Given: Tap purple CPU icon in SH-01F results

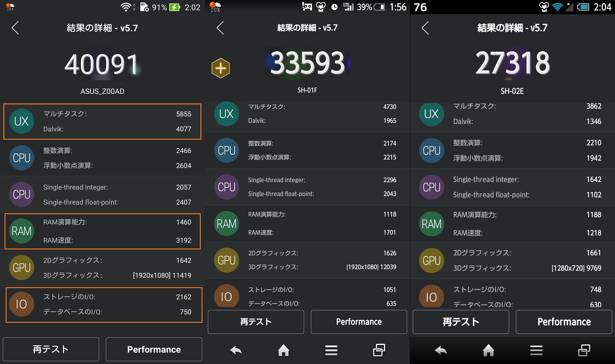Looking at the screenshot, I should tap(227, 187).
